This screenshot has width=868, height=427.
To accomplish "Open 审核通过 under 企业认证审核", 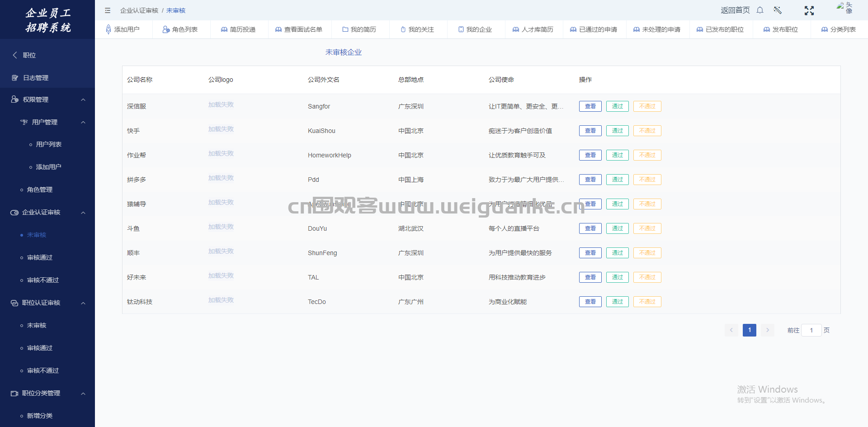I will click(x=40, y=257).
